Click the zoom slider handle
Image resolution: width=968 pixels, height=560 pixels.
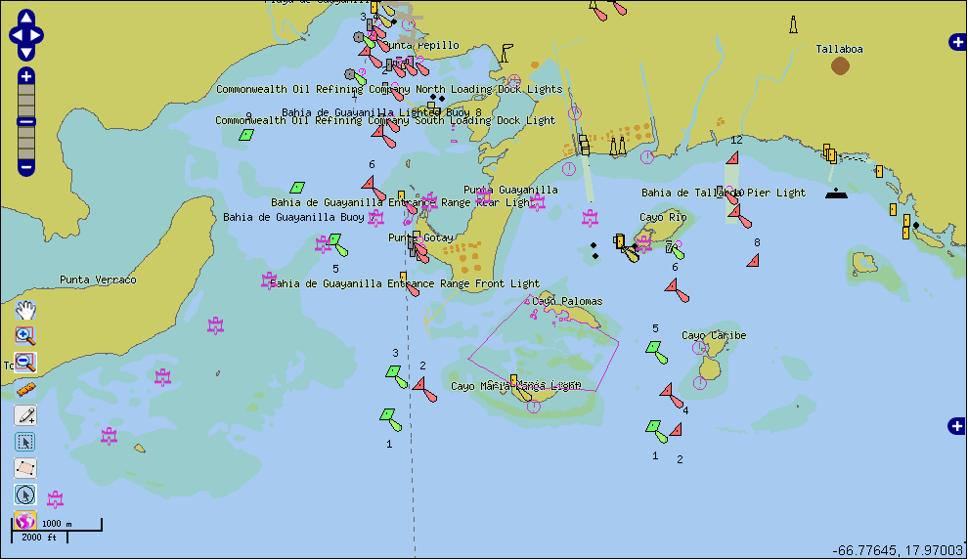[x=26, y=122]
